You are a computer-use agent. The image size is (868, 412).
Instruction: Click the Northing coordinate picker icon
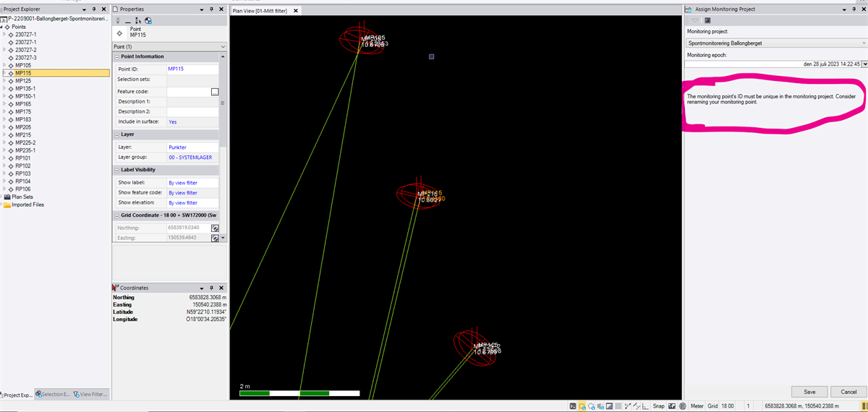tap(215, 228)
